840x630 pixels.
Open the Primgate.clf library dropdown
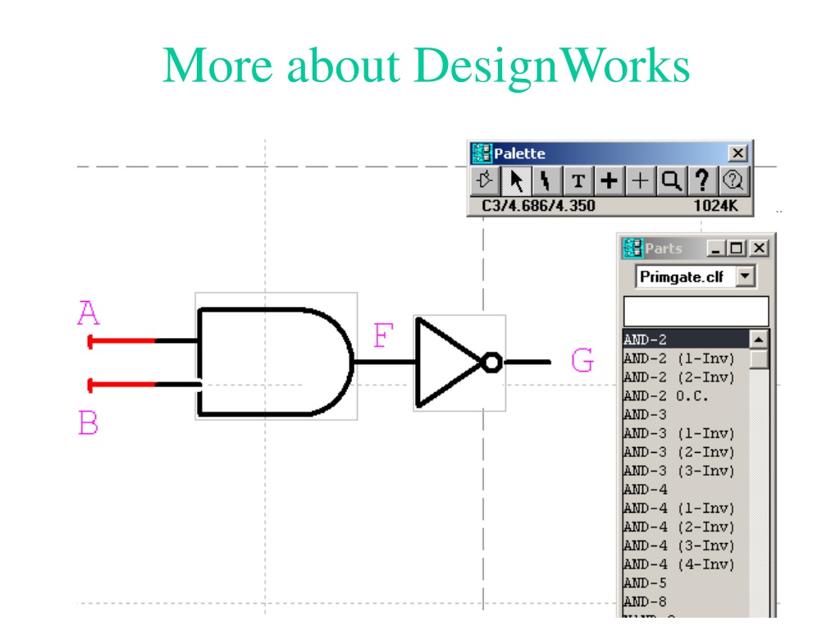(x=745, y=276)
